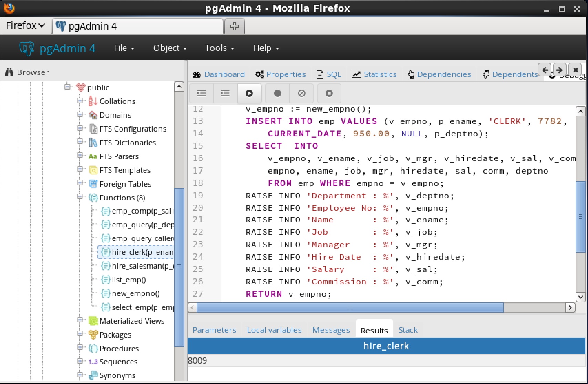Select the list_emp() function
Viewport: 588px width, 384px height.
(x=128, y=280)
